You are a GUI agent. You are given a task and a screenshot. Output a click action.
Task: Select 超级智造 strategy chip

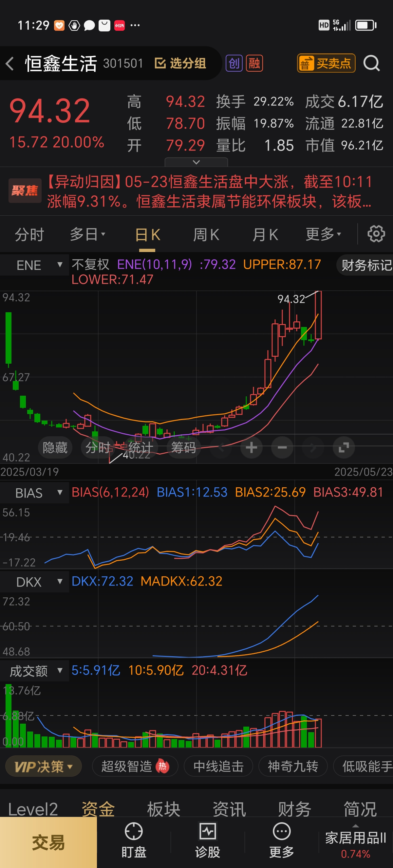(135, 767)
